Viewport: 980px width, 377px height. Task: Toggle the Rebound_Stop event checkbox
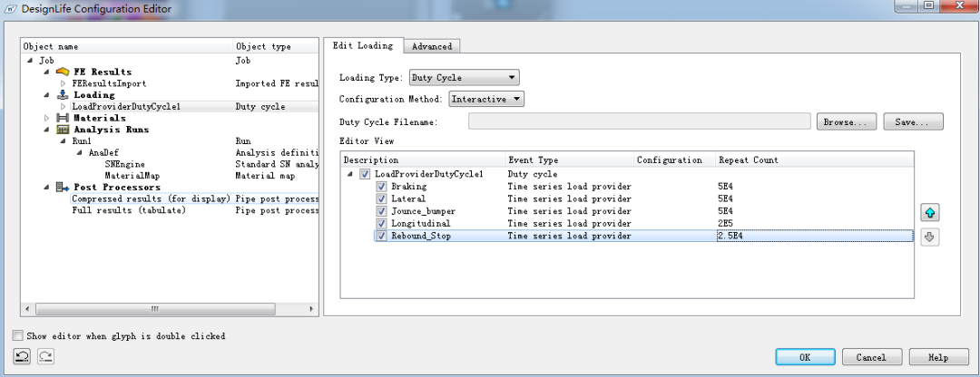click(x=381, y=236)
